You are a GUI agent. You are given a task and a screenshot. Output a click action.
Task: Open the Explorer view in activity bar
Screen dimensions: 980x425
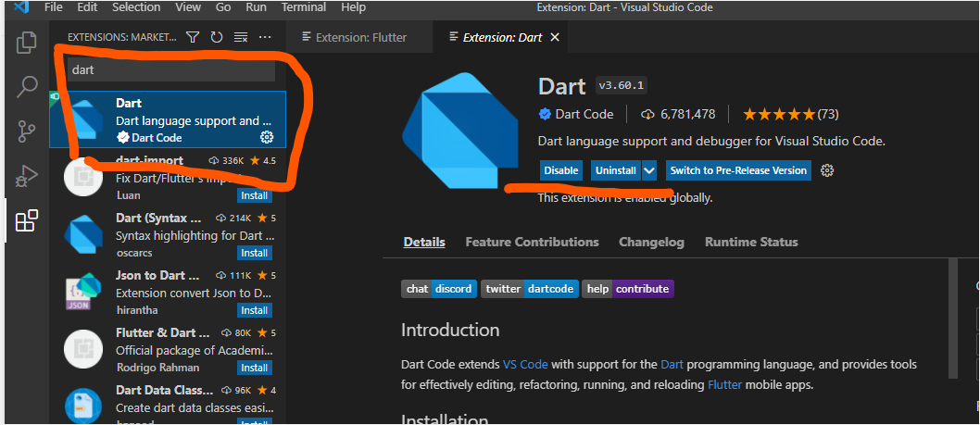26,43
